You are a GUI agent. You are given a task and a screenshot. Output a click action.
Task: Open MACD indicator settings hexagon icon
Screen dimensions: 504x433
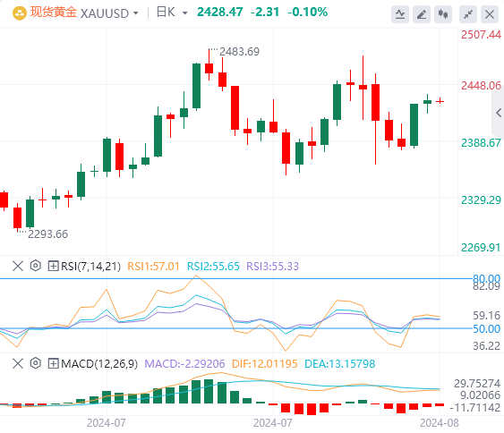click(35, 363)
